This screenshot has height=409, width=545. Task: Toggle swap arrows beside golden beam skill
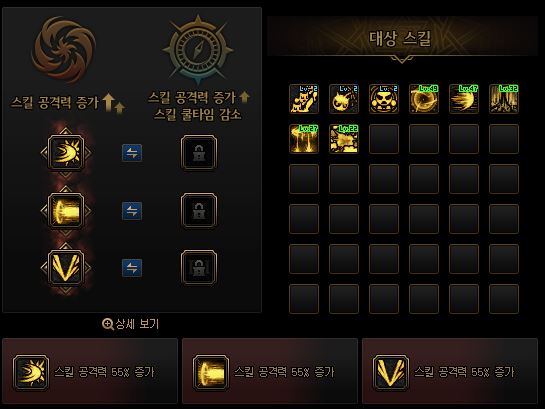132,211
